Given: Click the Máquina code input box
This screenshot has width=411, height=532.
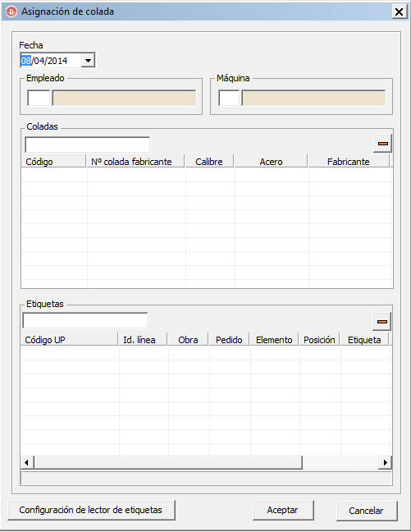Looking at the screenshot, I should [229, 98].
